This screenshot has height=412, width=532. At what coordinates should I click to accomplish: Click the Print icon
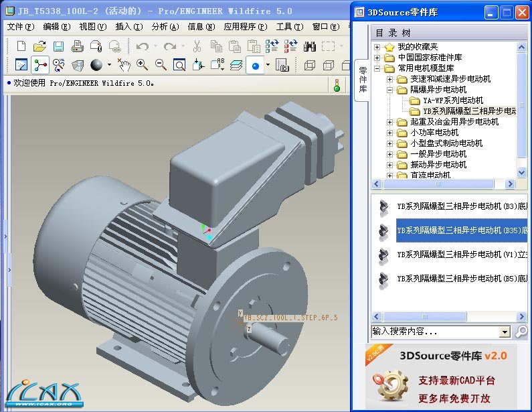pos(78,46)
